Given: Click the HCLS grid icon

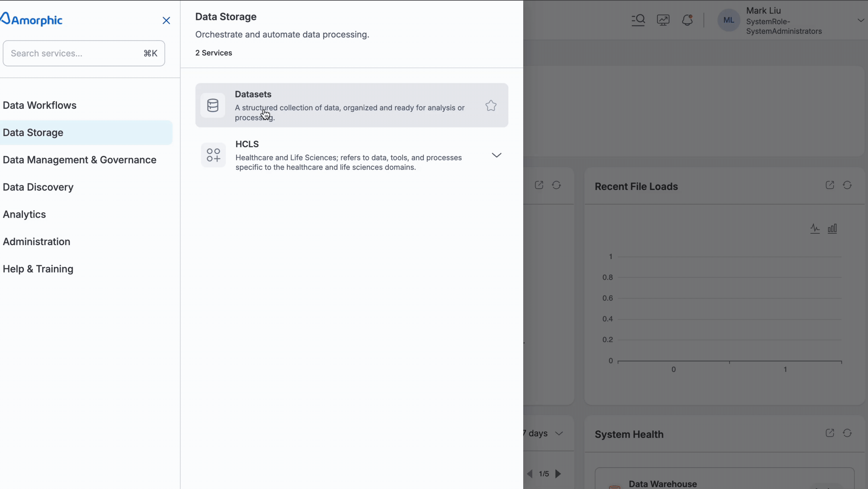Looking at the screenshot, I should pyautogui.click(x=213, y=155).
